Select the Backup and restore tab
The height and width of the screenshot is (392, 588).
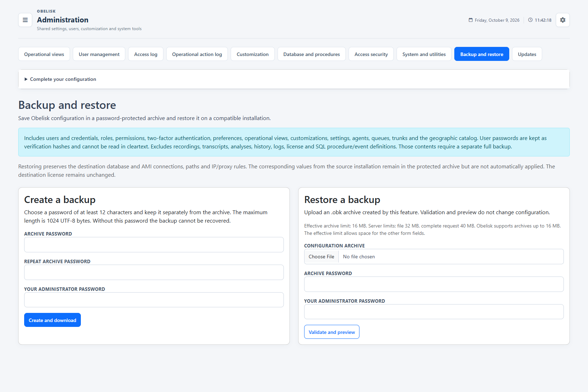[482, 54]
